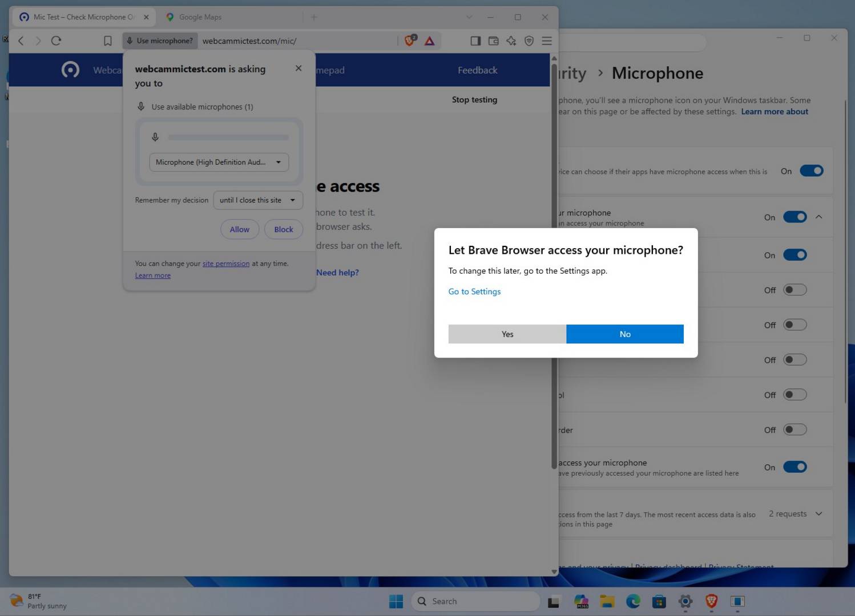This screenshot has width=855, height=616.
Task: Open the tab search dropdown arrow
Action: (469, 17)
